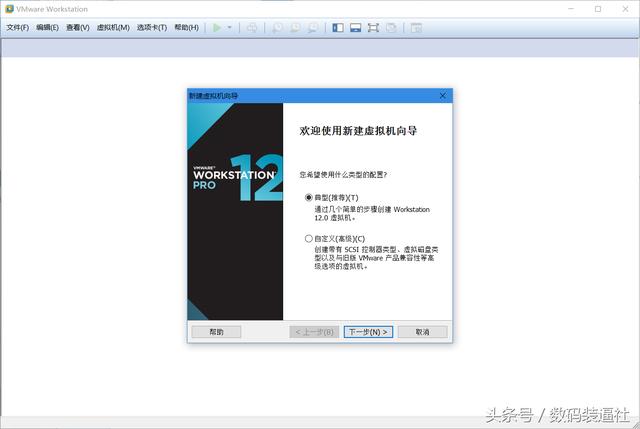
Task: Click the VMware Workstation title bar app icon
Action: coord(9,9)
